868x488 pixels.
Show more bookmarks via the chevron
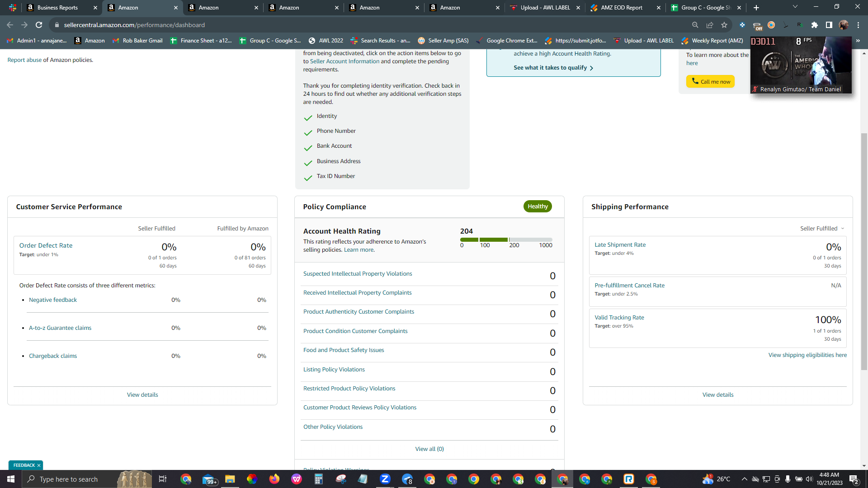[x=858, y=41]
